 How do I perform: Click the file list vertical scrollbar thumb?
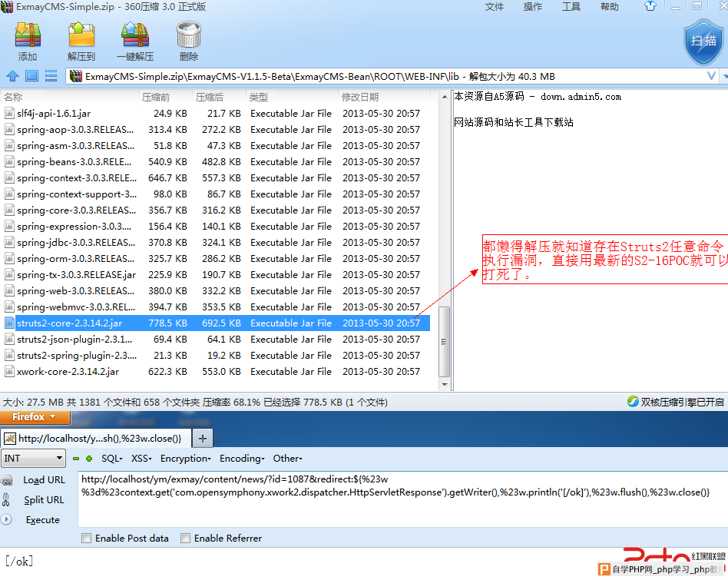(445, 341)
